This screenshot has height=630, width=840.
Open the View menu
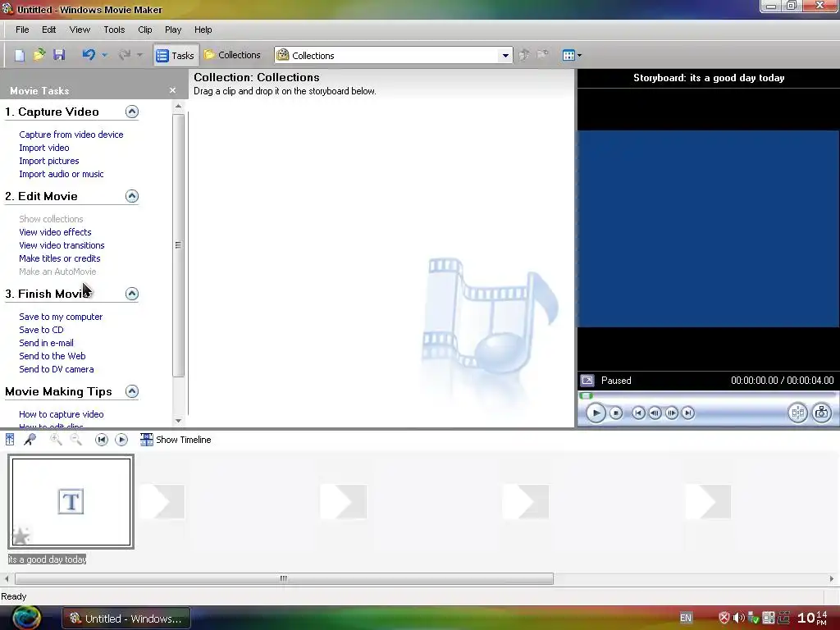[x=80, y=30]
